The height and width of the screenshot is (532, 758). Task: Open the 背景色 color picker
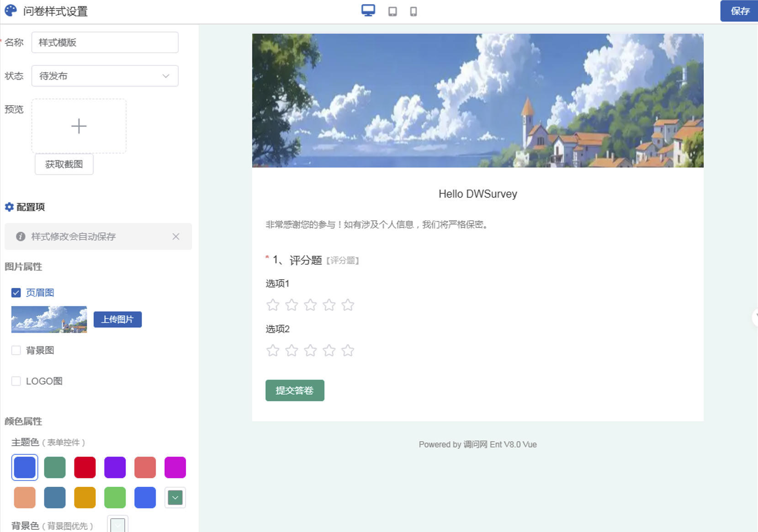coord(117,525)
